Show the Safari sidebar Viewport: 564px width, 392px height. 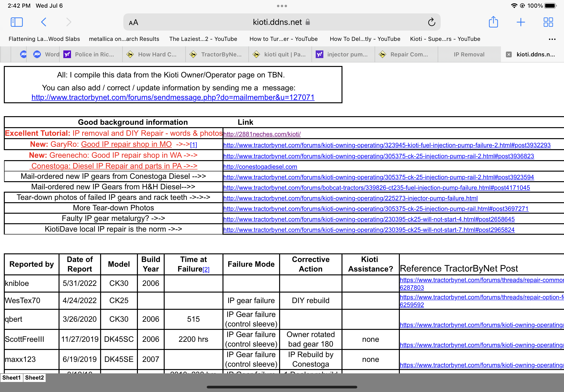pos(17,22)
